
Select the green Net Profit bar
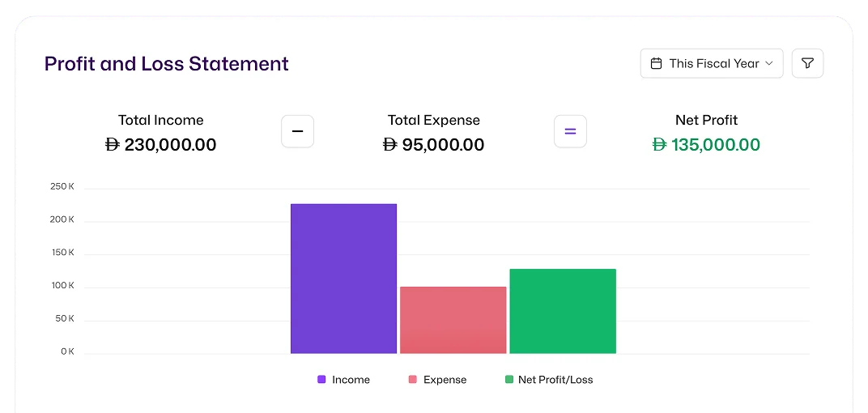click(563, 311)
